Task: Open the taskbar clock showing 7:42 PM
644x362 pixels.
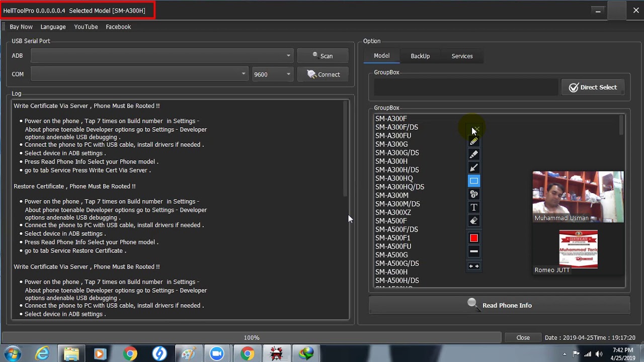Action: (623, 354)
